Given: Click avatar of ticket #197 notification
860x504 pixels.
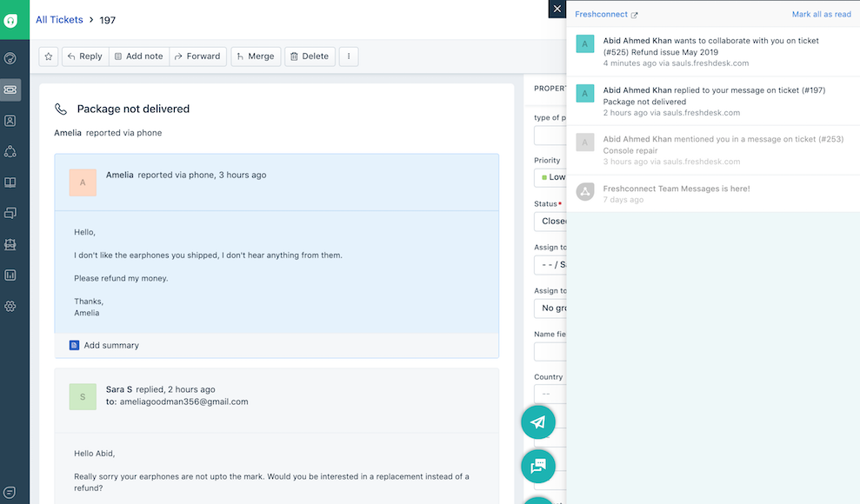Looking at the screenshot, I should [x=585, y=93].
